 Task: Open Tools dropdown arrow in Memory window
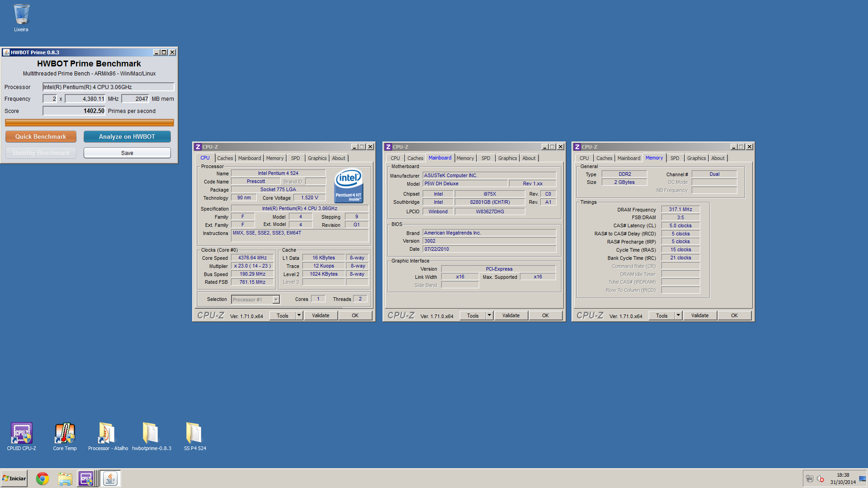[678, 315]
